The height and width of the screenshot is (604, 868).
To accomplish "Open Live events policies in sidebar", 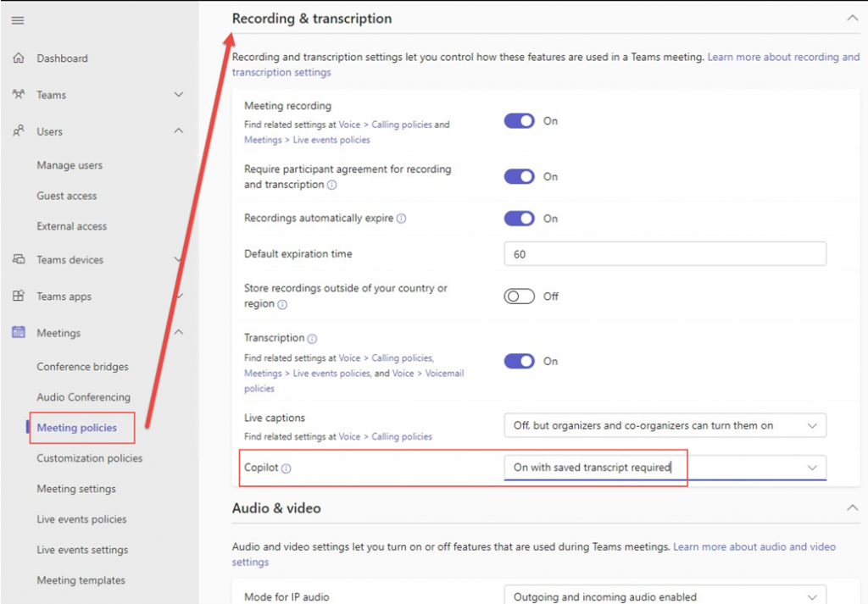I will (x=81, y=519).
